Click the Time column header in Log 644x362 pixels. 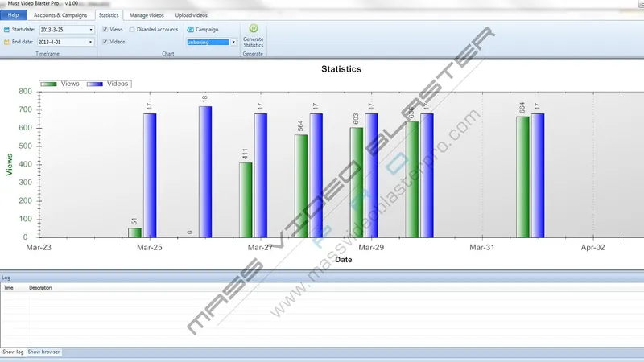9,288
